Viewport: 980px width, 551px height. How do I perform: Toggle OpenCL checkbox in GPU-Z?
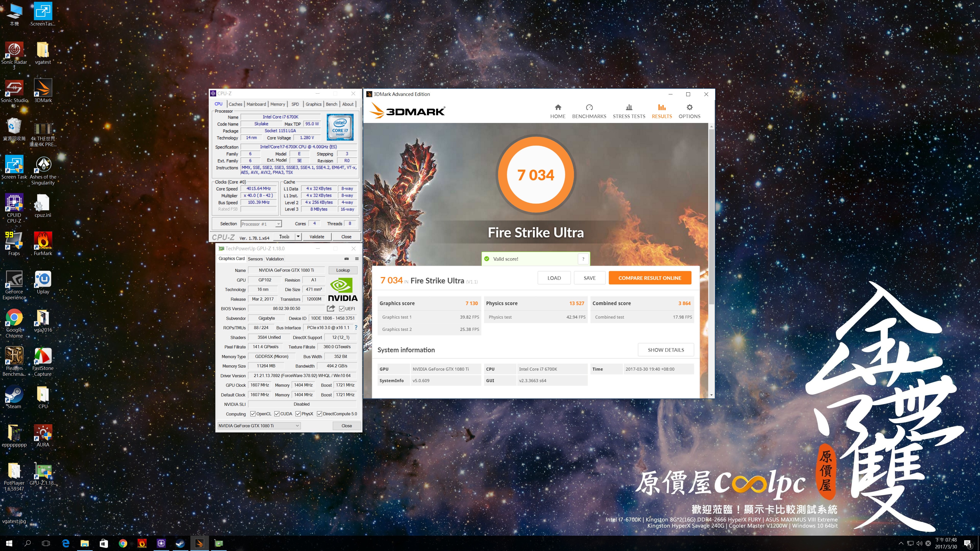[253, 414]
